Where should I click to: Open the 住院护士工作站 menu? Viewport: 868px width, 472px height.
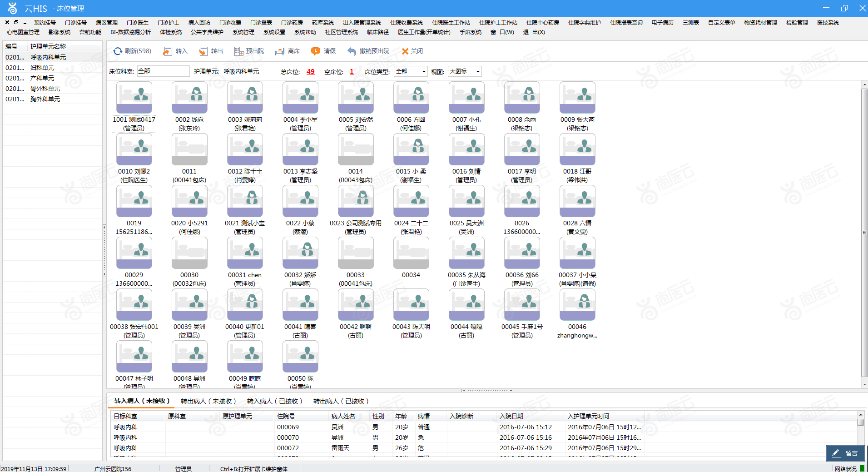[x=498, y=22]
